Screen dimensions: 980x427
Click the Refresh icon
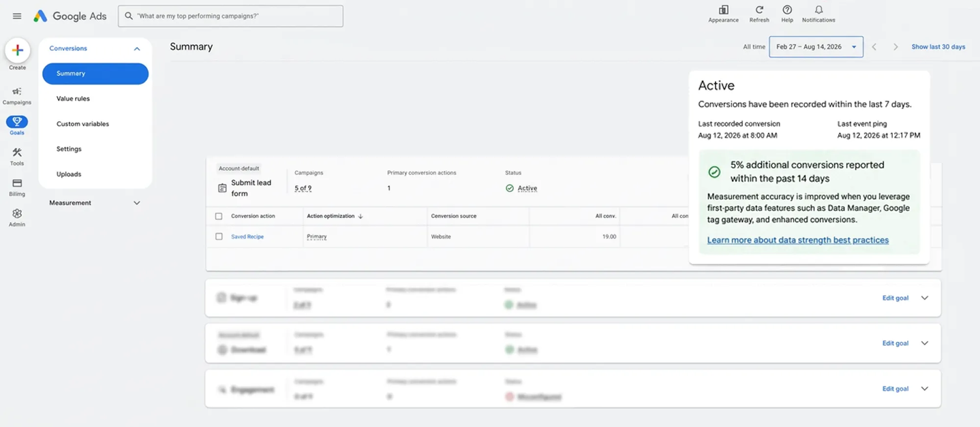(x=759, y=10)
